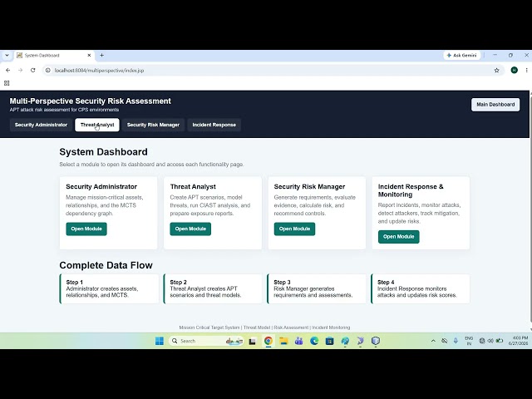Open the ENG IN language switcher
Image resolution: width=532 pixels, height=399 pixels.
click(469, 341)
